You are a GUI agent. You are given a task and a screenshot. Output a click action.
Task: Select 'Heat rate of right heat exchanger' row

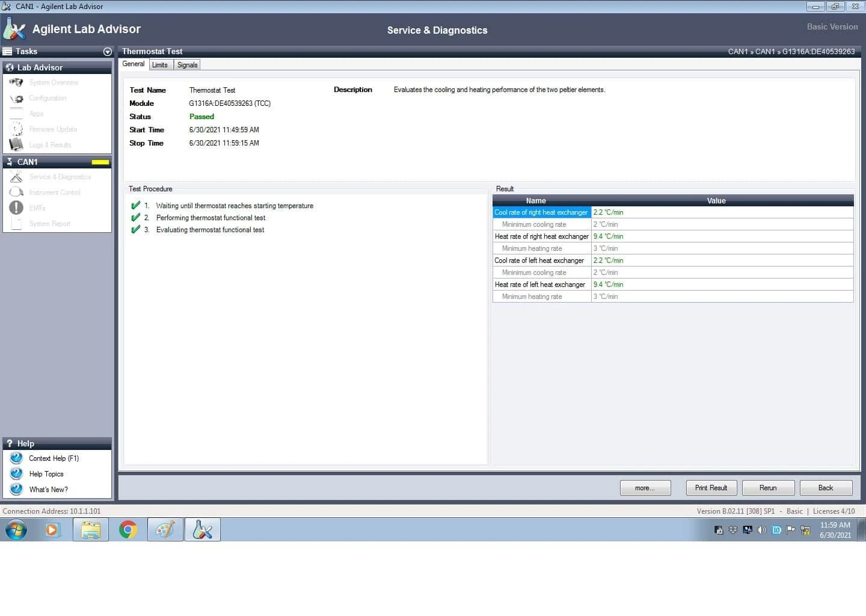click(x=673, y=236)
